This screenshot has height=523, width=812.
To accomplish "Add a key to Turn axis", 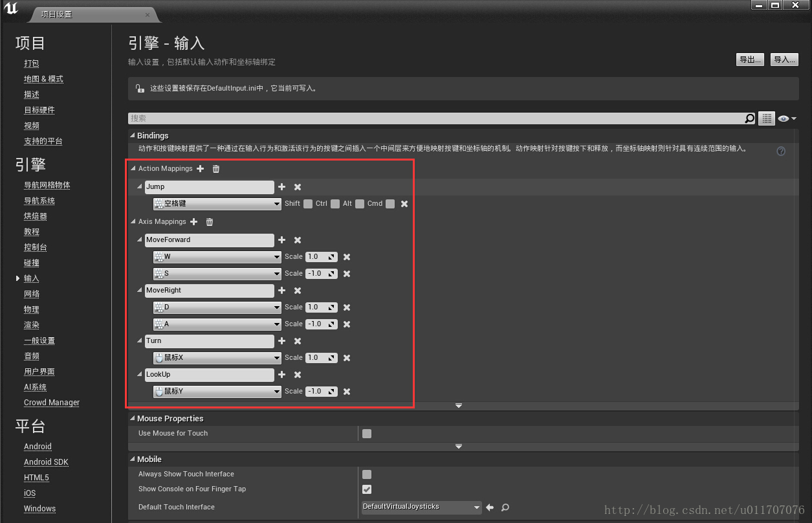I will (281, 341).
